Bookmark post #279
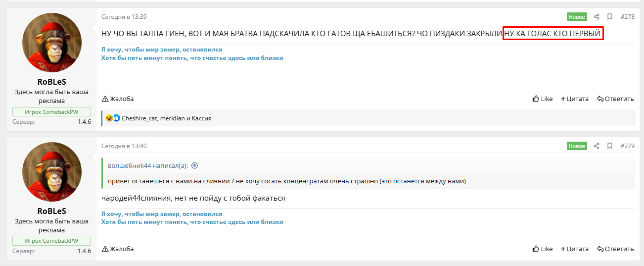Image resolution: width=644 pixels, height=266 pixels. click(610, 146)
